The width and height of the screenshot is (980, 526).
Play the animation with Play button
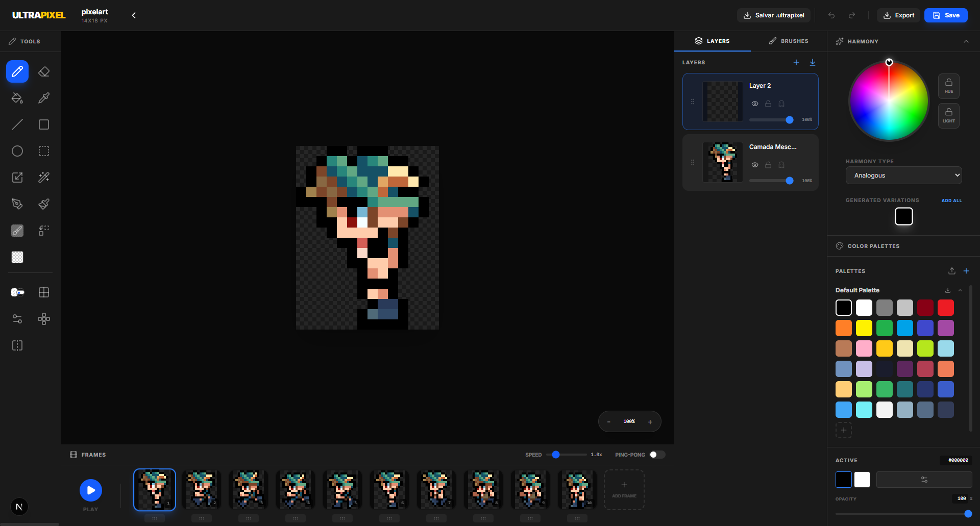click(91, 490)
